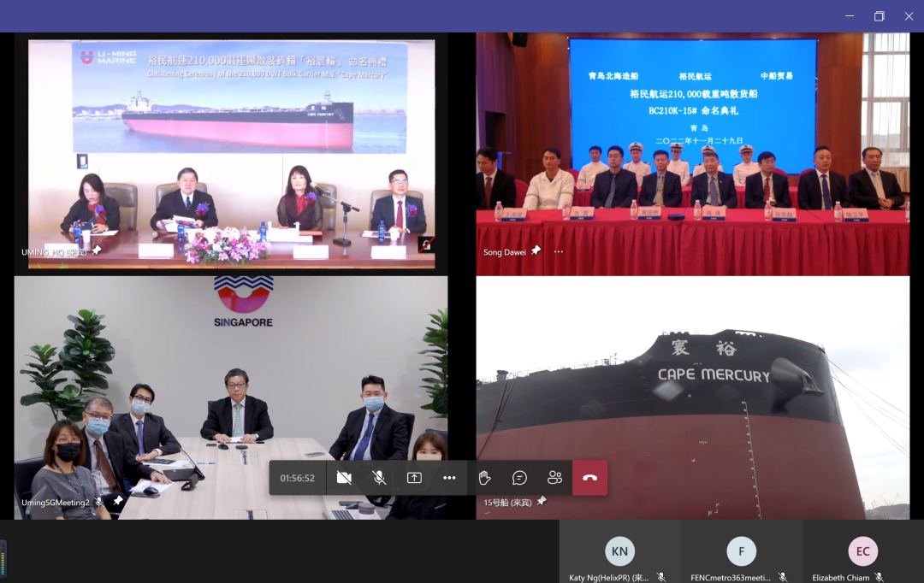This screenshot has width=924, height=583.
Task: Hang up the call
Action: click(x=589, y=478)
